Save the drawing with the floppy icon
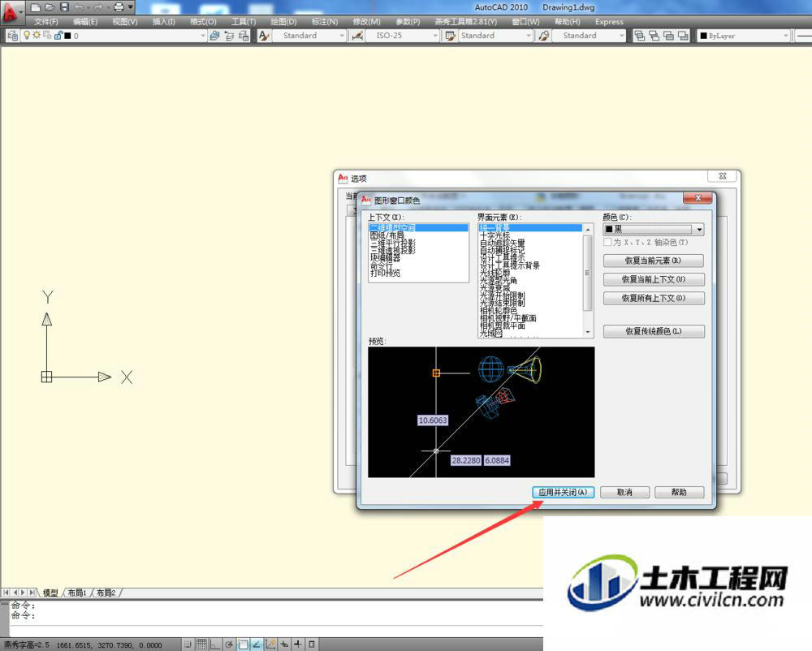 click(x=64, y=7)
